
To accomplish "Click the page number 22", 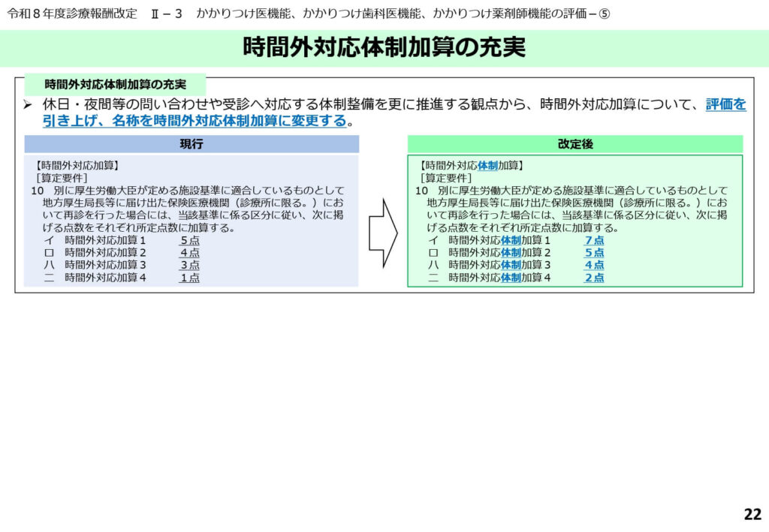I will coord(752,514).
